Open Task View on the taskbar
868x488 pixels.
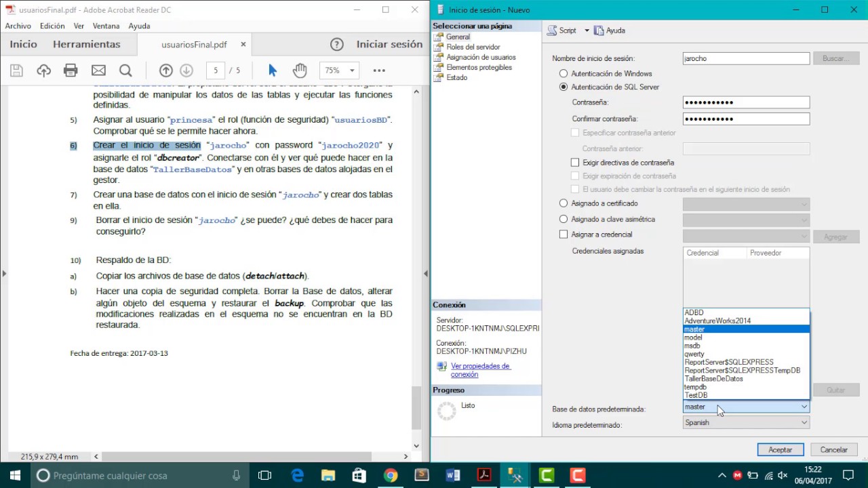point(265,476)
